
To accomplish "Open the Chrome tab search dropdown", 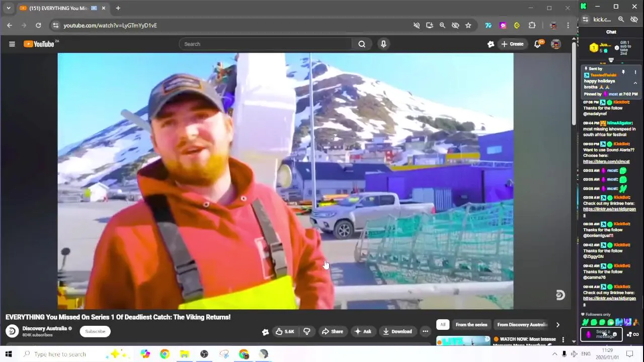I will [x=8, y=8].
